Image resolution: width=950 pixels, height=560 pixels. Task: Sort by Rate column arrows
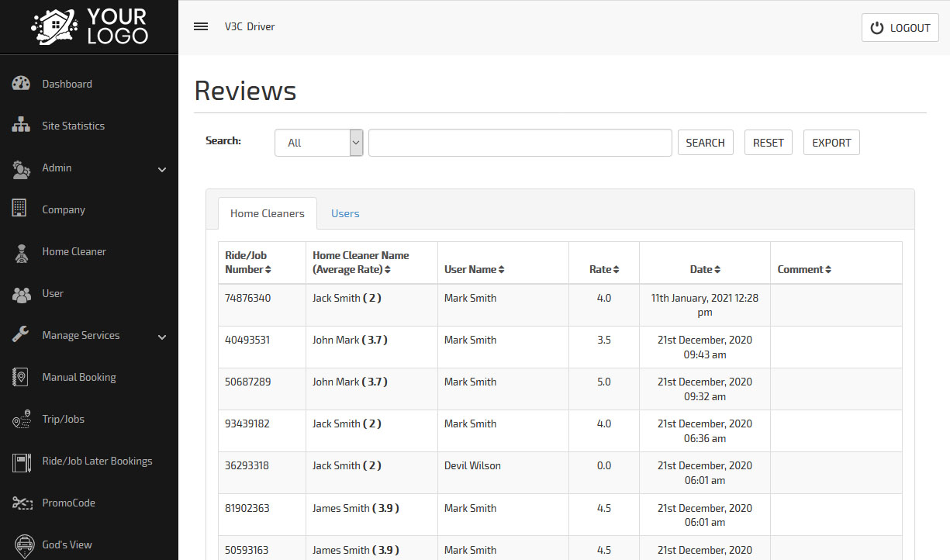(x=616, y=270)
